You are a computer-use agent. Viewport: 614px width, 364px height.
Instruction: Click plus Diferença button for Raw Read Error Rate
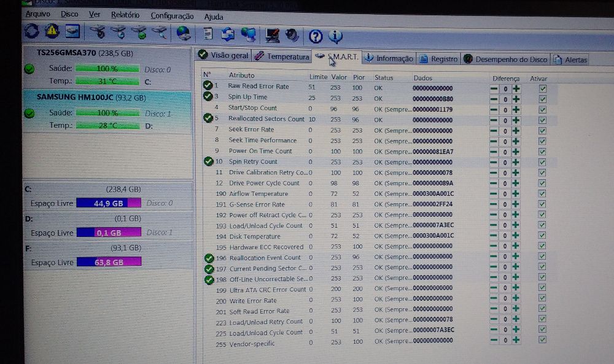pyautogui.click(x=516, y=89)
